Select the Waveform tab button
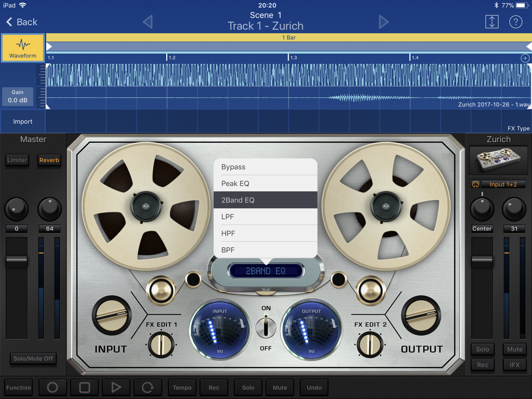Viewport: 532px width, 399px height. (x=23, y=48)
